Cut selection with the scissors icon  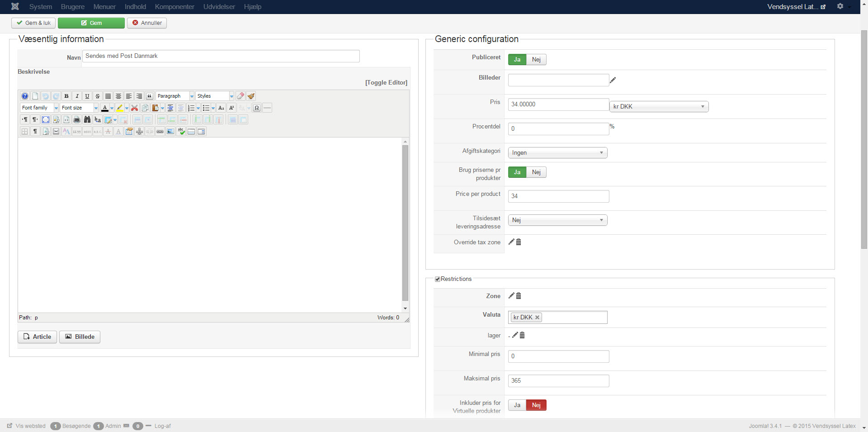134,108
